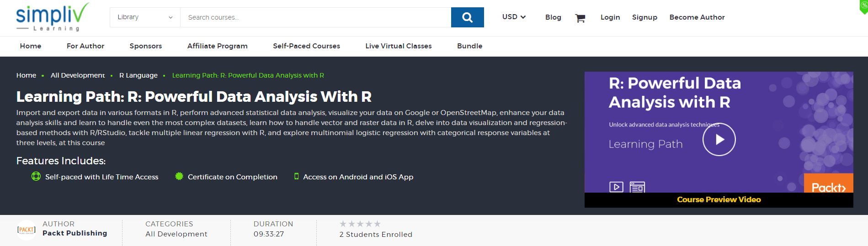The image size is (868, 246).
Task: Open the shopping cart icon
Action: (x=580, y=18)
